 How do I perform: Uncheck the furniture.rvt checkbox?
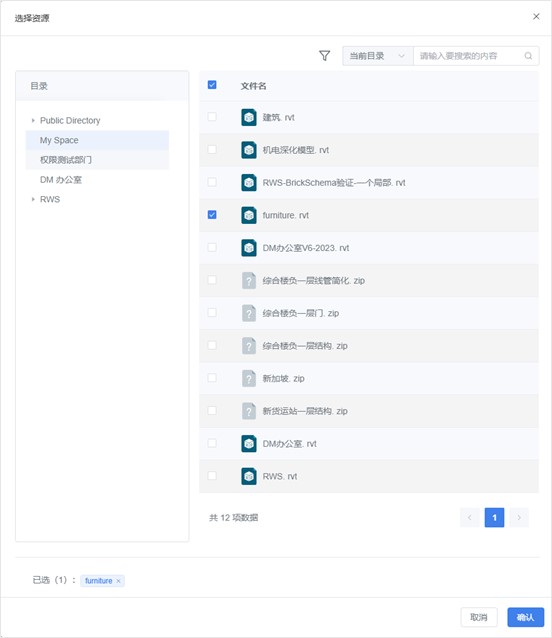(x=212, y=214)
